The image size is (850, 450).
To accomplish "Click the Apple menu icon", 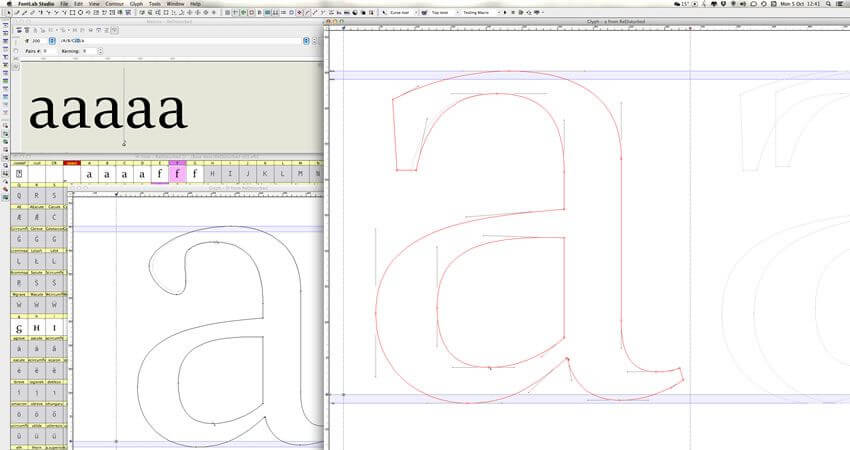I will pos(8,4).
